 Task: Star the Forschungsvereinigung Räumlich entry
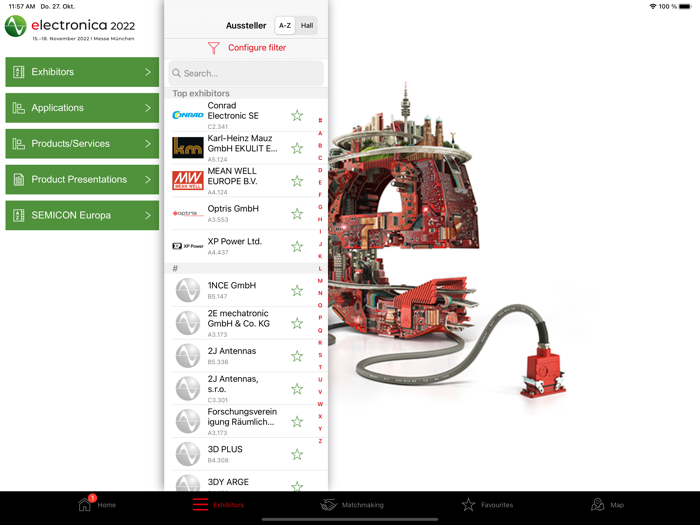pos(297,421)
